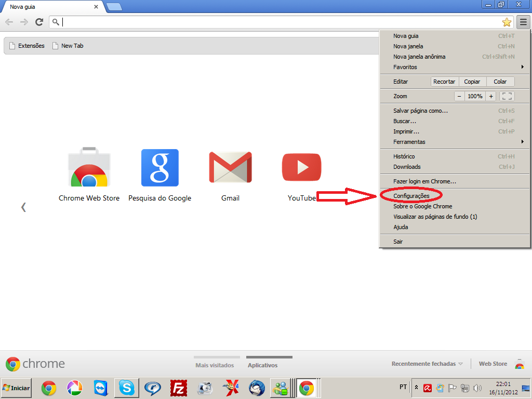Open Skype from the taskbar
Image resolution: width=532 pixels, height=399 pixels.
pos(127,388)
